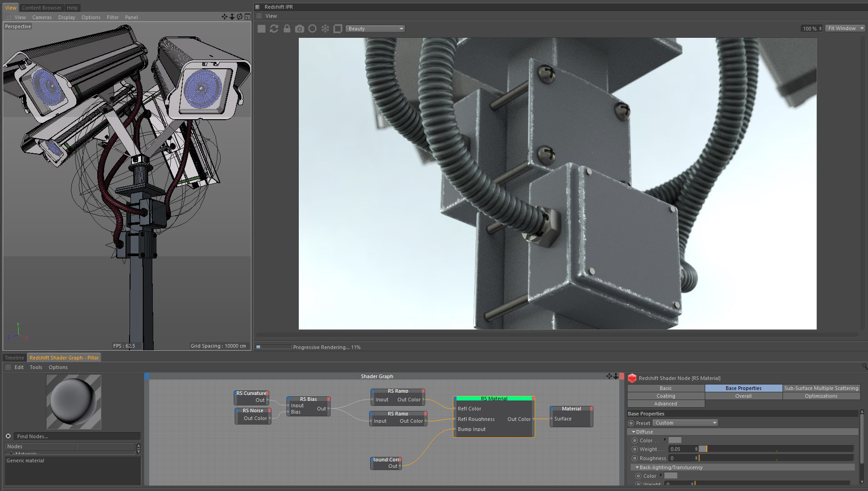This screenshot has height=491, width=868.
Task: Open the Panel menu in the viewport
Action: 131,17
